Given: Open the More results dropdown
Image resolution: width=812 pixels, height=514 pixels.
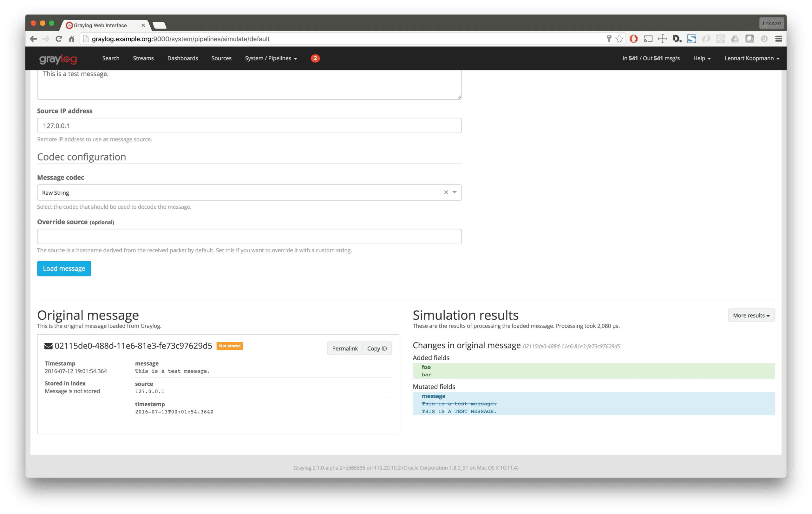Looking at the screenshot, I should (x=751, y=316).
